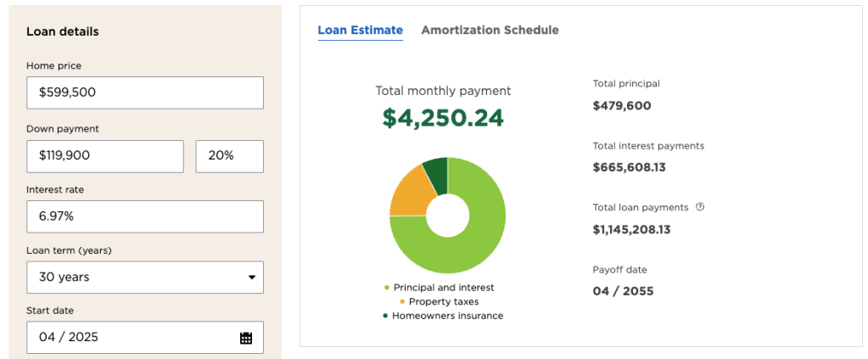Open the Start date calendar picker icon
Screen dimensions: 868x359
tap(246, 338)
